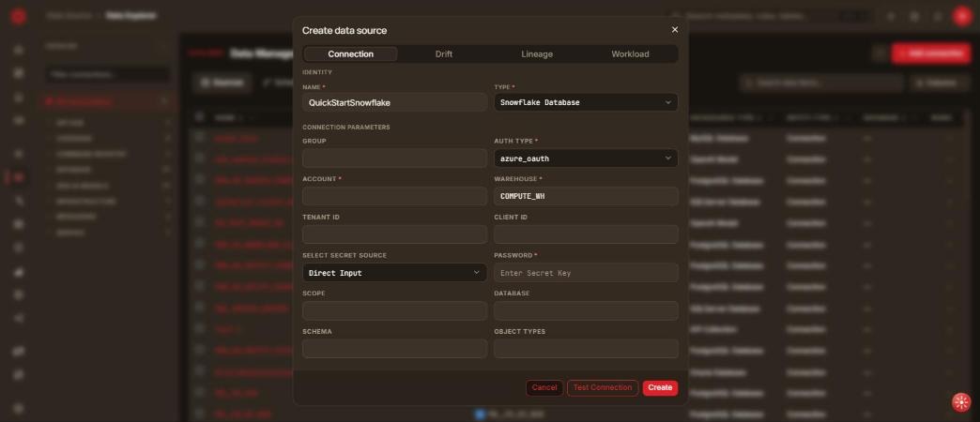The height and width of the screenshot is (422, 980).
Task: Open the Auth Type dropdown showing azure_oauth
Action: coord(586,158)
